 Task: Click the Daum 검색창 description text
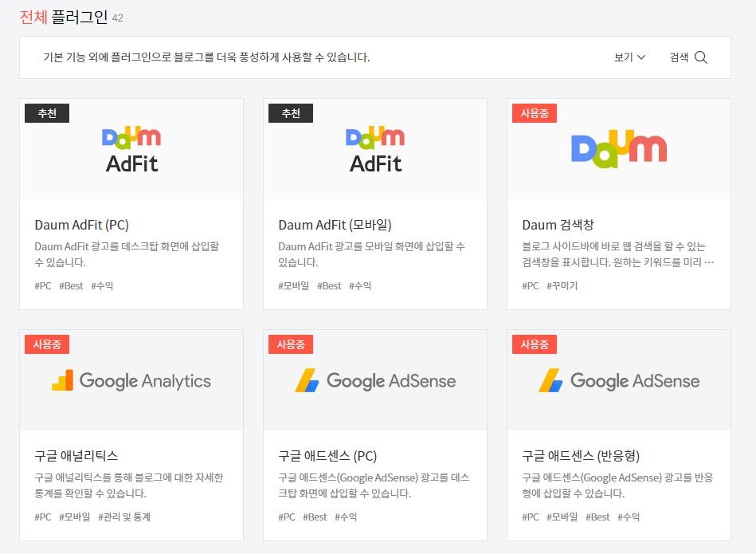coord(618,254)
